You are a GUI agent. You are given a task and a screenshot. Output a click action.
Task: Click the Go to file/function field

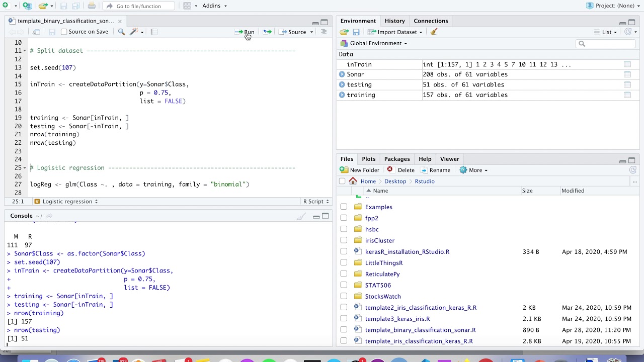[x=138, y=6]
